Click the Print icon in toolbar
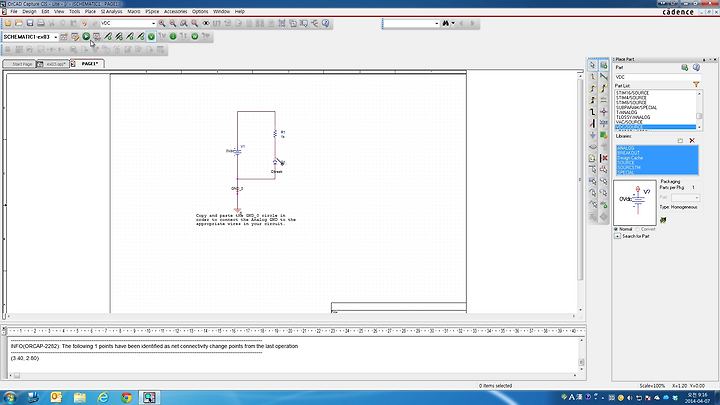The height and width of the screenshot is (405, 720). click(x=41, y=23)
